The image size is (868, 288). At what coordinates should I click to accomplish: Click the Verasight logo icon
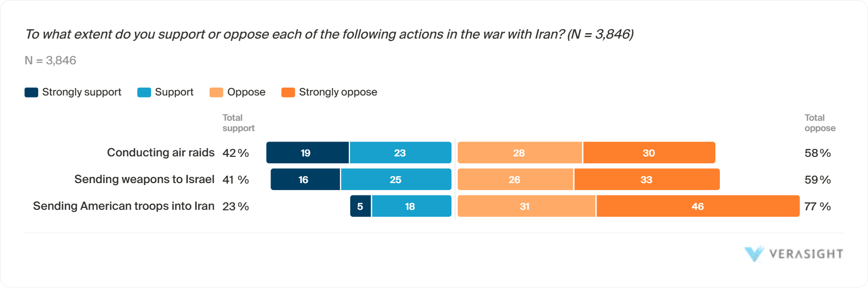[754, 254]
